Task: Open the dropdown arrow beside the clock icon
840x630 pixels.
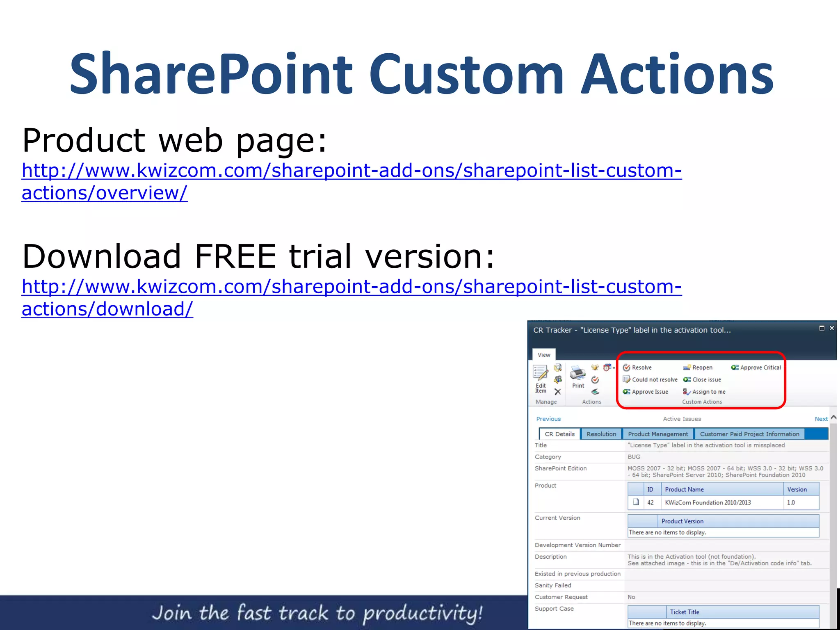Action: click(614, 368)
